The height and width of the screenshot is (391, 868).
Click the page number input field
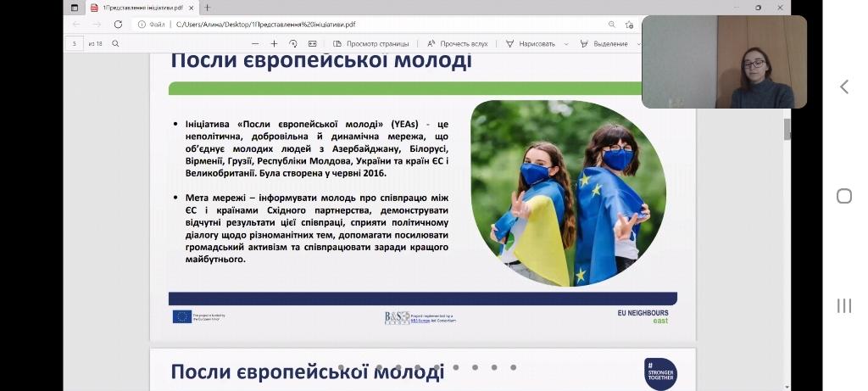(x=75, y=43)
